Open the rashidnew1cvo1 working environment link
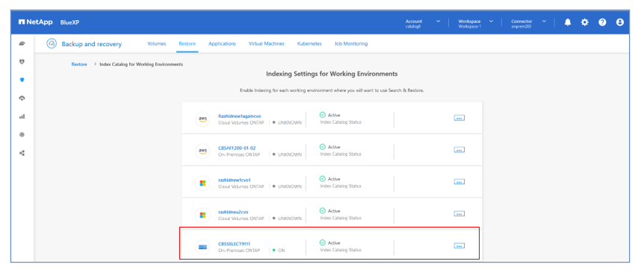This screenshot has height=273, width=644. click(235, 180)
